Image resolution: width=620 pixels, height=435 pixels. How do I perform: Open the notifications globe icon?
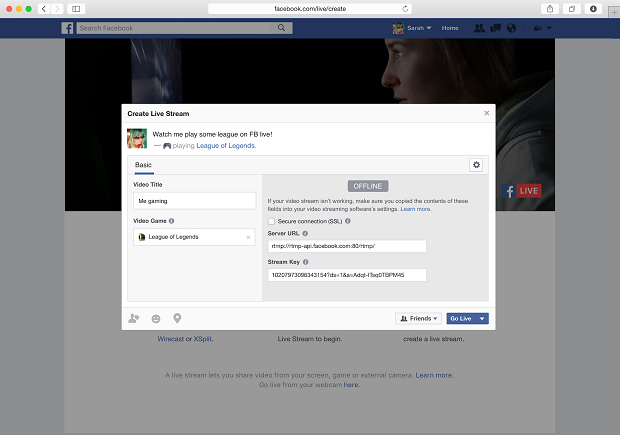511,28
